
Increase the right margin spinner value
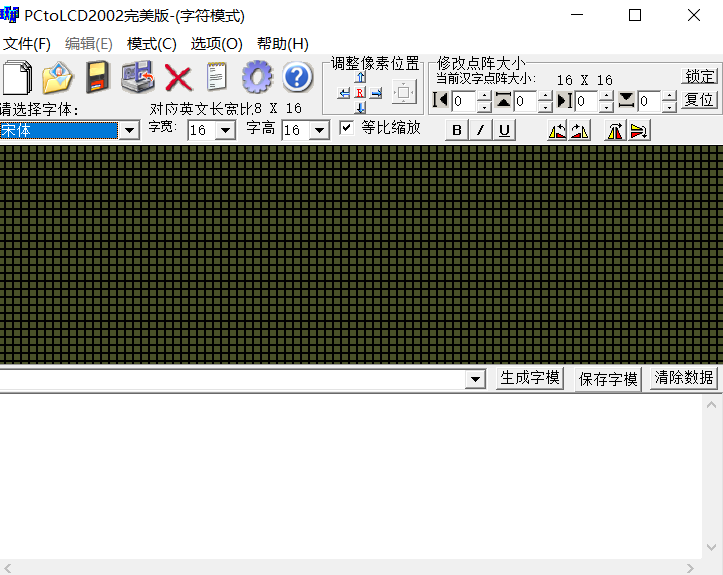point(606,95)
